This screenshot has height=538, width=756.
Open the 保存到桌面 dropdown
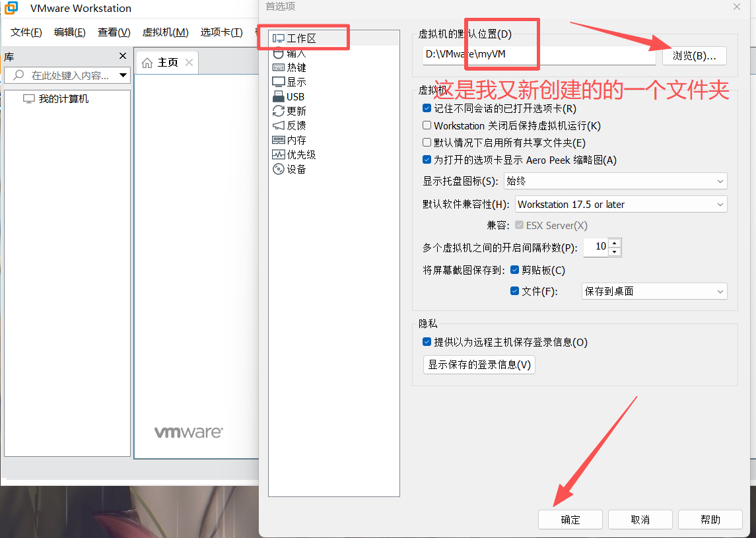(654, 291)
